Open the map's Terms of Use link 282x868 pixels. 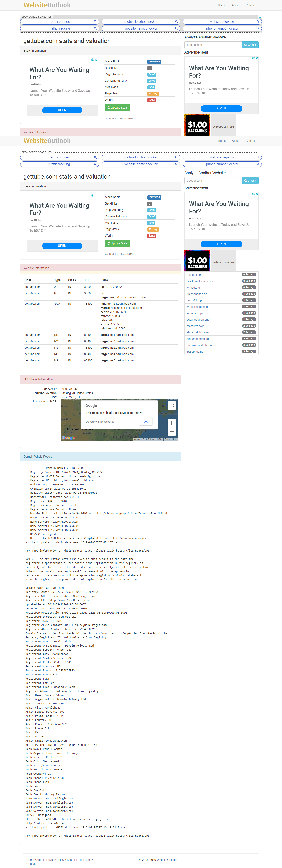click(171, 439)
